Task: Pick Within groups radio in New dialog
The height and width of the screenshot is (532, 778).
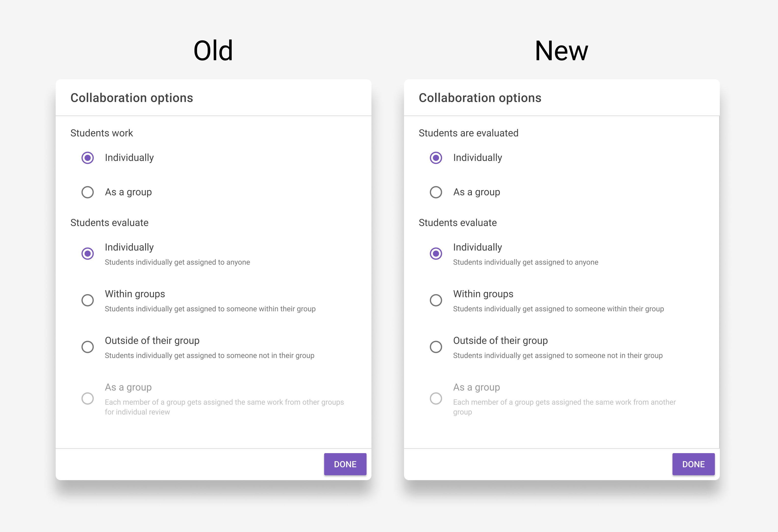Action: coord(436,300)
